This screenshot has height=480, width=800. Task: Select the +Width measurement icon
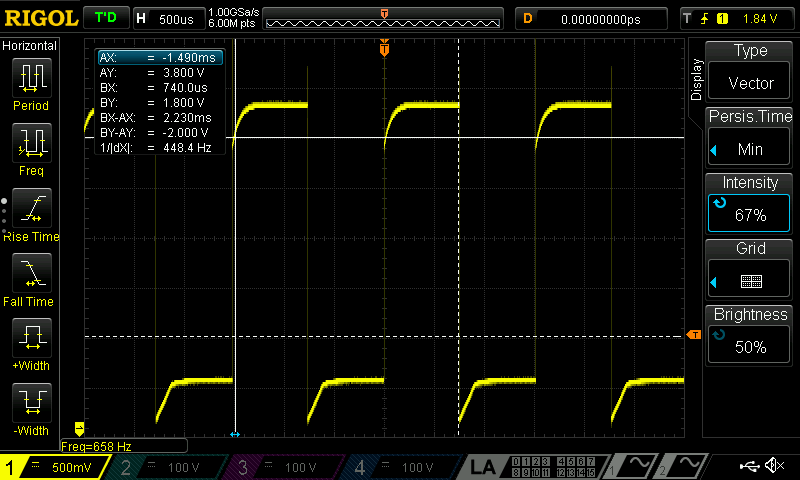pos(32,338)
